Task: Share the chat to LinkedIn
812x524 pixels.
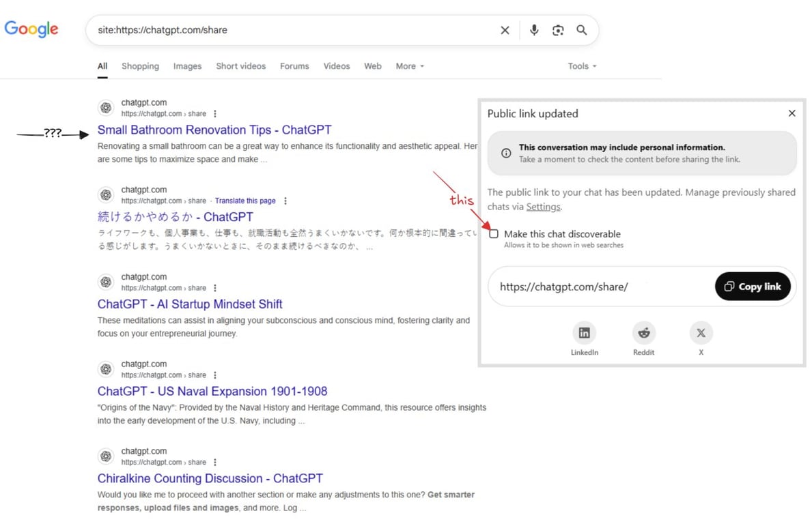Action: point(585,333)
